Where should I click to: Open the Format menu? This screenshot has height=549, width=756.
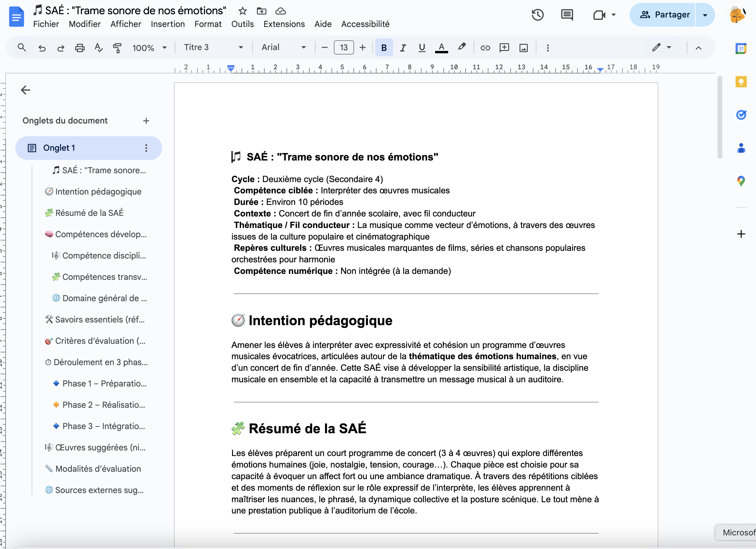(x=208, y=24)
